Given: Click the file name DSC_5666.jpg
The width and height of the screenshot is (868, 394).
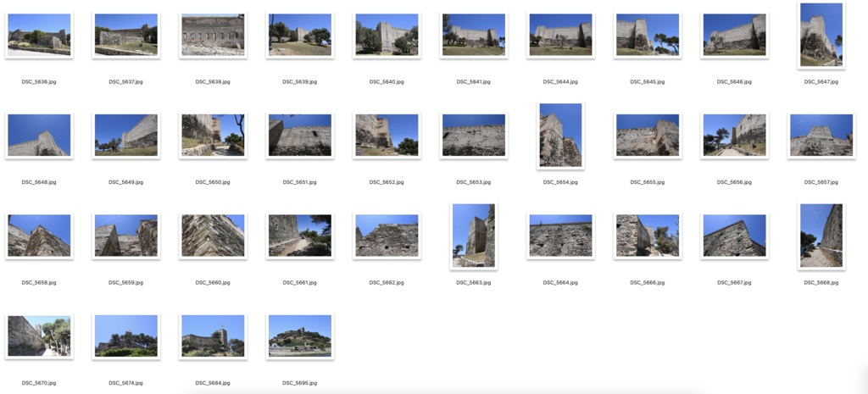Looking at the screenshot, I should [x=648, y=283].
